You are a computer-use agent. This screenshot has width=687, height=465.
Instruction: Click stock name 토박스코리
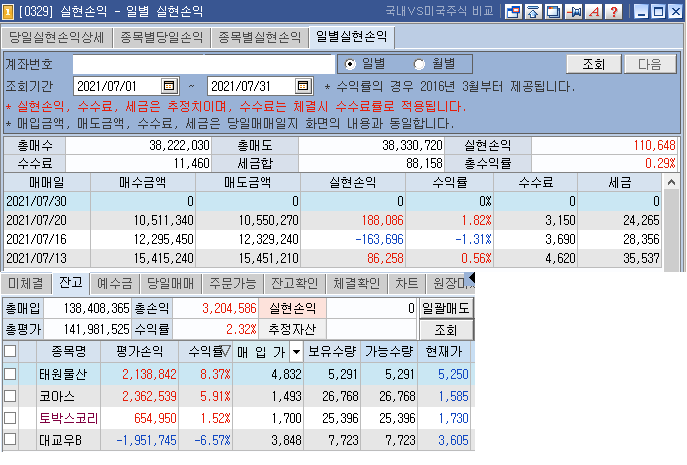click(x=68, y=418)
